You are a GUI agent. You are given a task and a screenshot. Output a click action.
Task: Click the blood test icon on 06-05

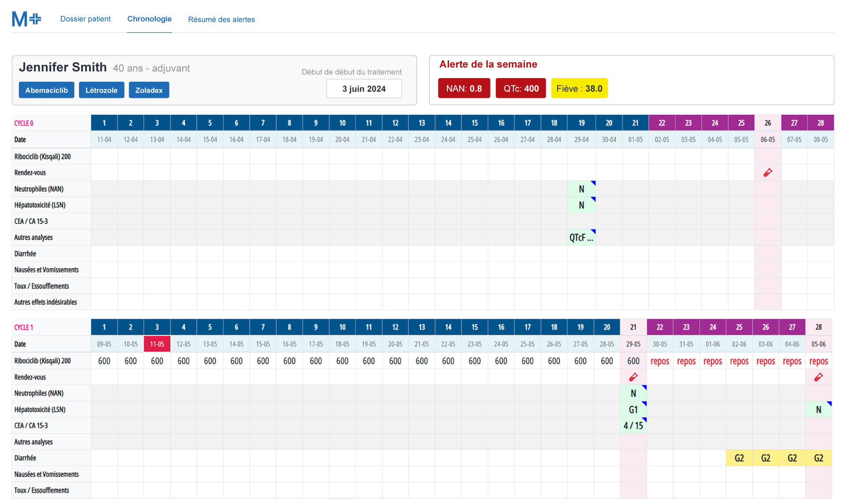[768, 172]
